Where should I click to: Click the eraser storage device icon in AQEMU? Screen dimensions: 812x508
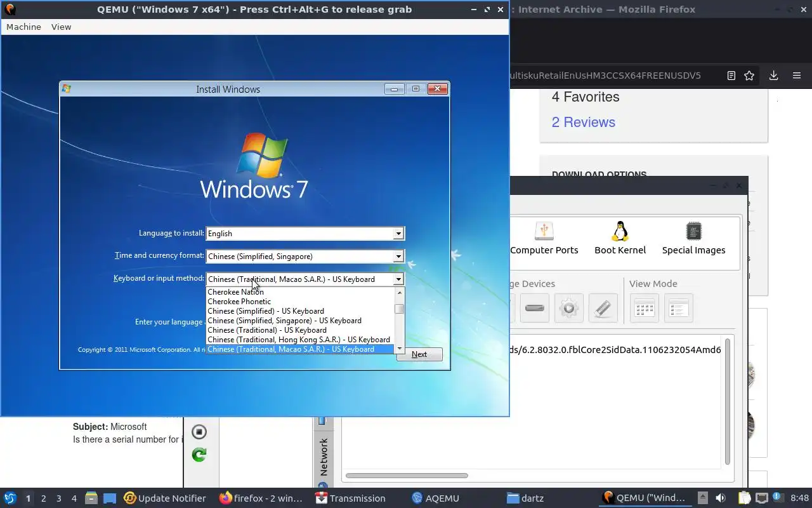[603, 309]
